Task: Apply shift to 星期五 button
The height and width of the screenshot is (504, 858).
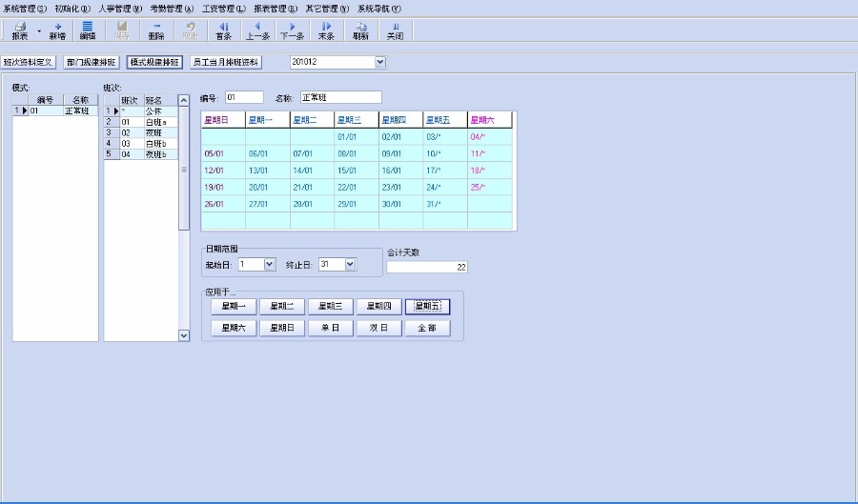Action: [427, 307]
